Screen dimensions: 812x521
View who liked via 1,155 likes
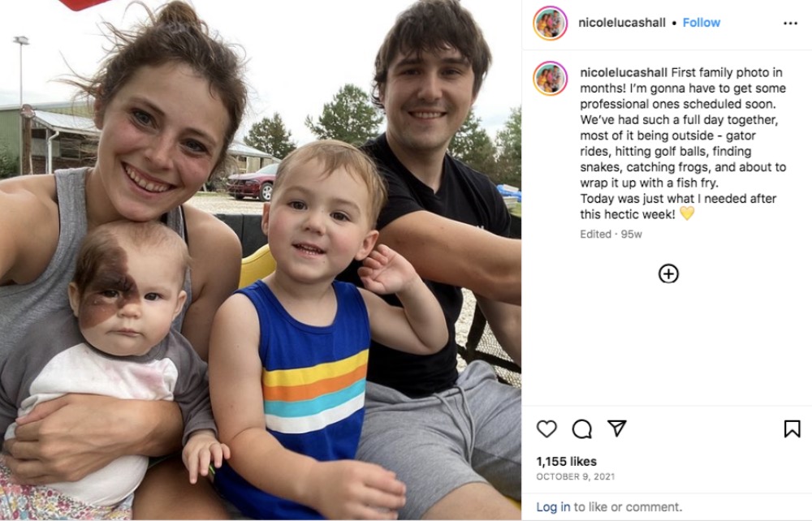tap(566, 462)
